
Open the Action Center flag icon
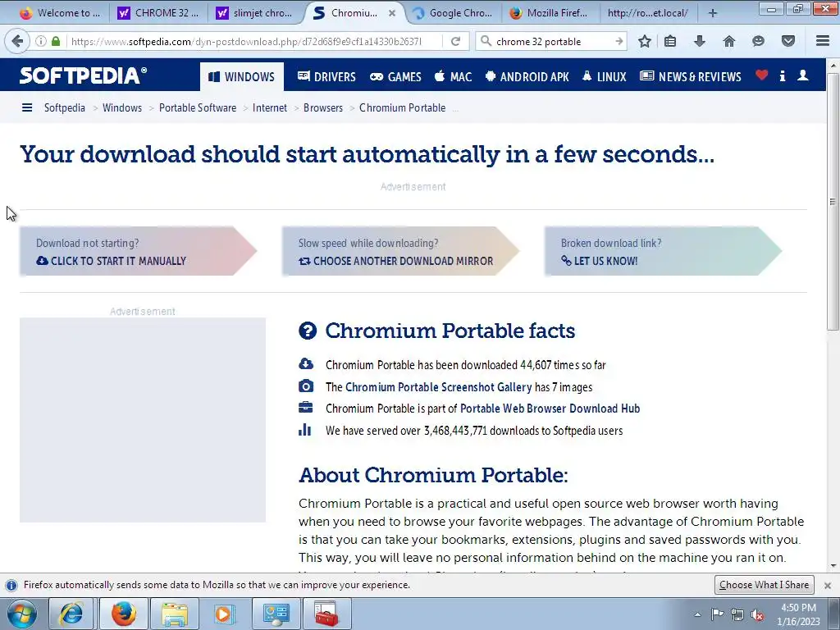pos(717,614)
